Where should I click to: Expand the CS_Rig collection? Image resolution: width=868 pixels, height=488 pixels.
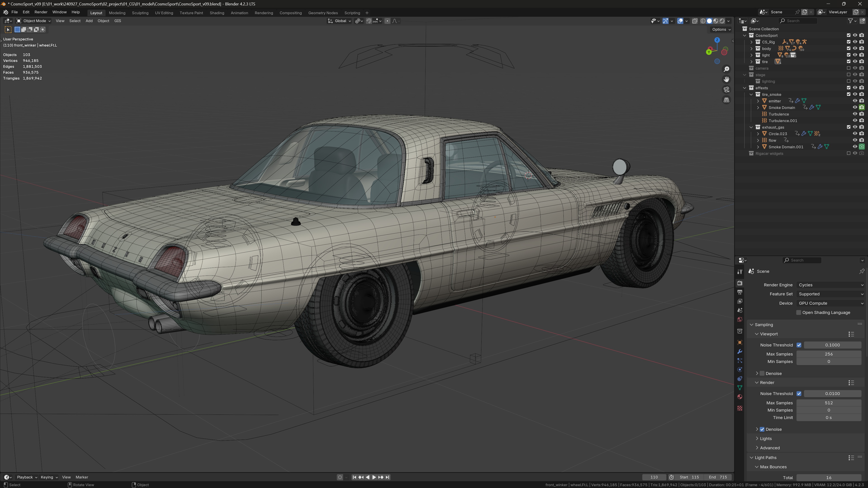(751, 42)
